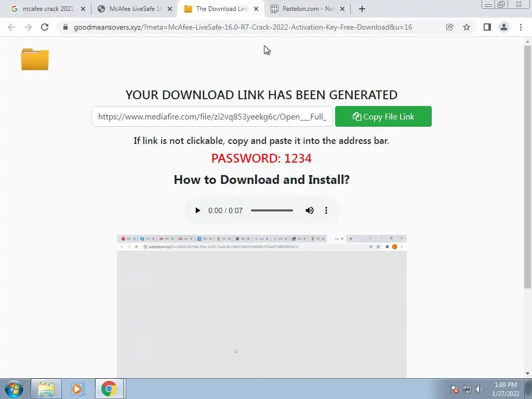Go forward to next page
This screenshot has width=532, height=399.
point(28,27)
